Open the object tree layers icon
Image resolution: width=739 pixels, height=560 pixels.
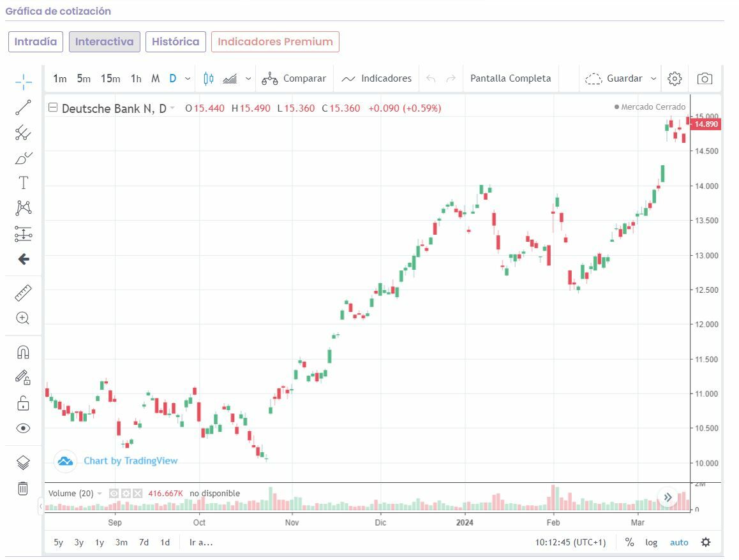point(23,462)
